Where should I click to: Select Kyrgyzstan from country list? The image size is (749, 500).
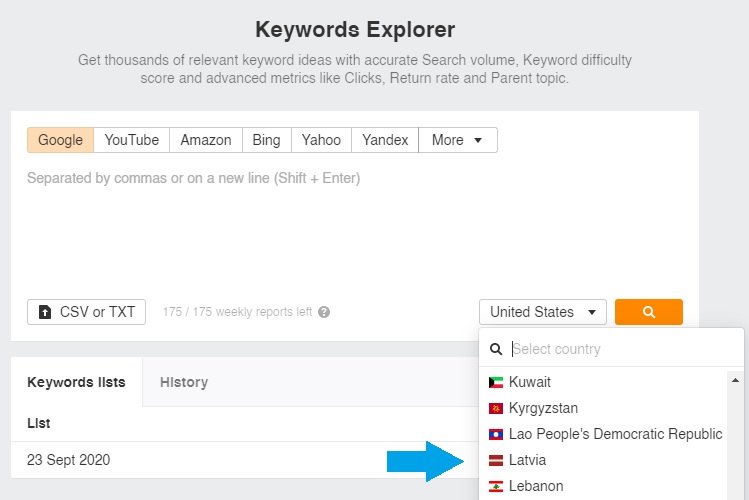tap(603, 408)
